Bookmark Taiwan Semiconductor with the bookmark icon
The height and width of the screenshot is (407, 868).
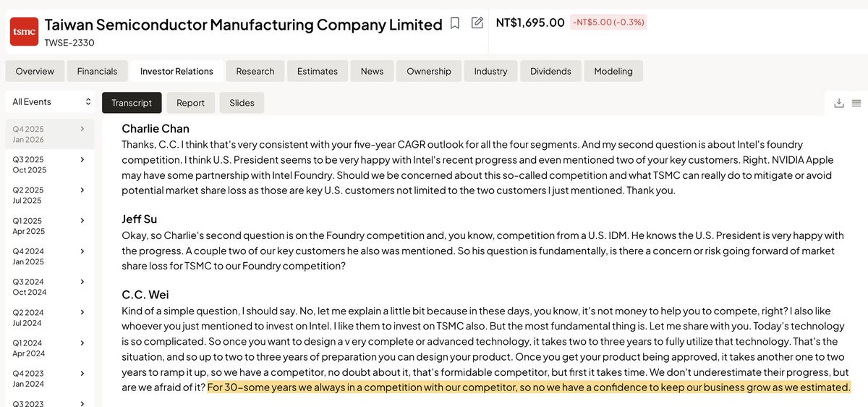[x=455, y=23]
